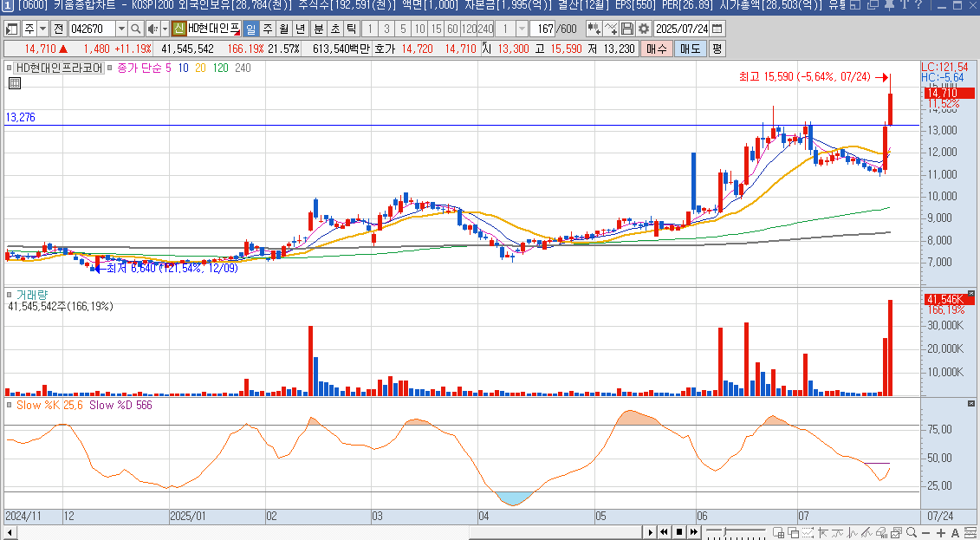The width and height of the screenshot is (980, 540).
Task: Click the data table grid icon under stock name
Action: click(15, 83)
